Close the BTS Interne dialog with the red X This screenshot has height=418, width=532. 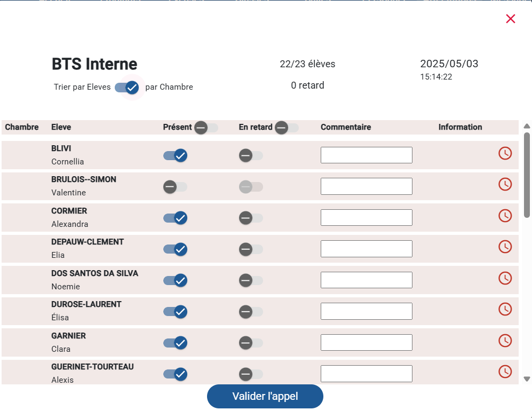(510, 19)
